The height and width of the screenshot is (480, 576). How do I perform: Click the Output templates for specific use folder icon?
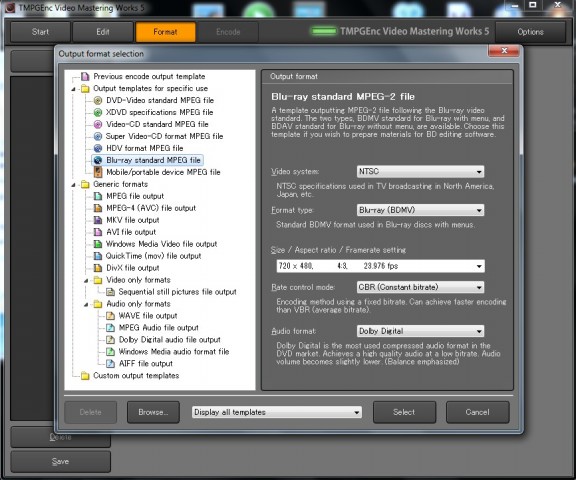[85, 89]
